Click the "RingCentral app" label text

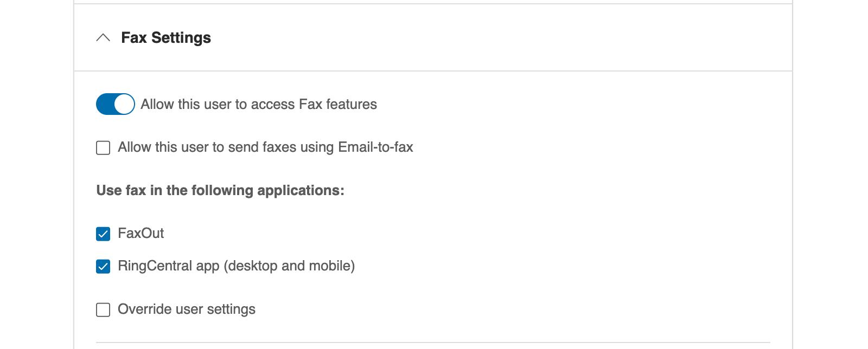(169, 266)
